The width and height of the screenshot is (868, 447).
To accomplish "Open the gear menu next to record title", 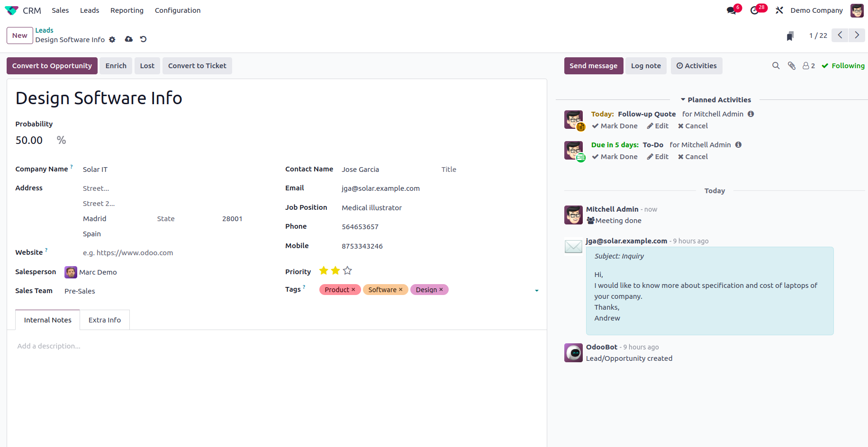I will click(112, 40).
